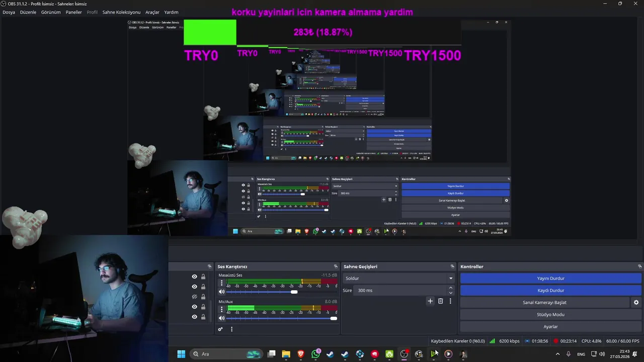
Task: Open transition properties three-dot icon
Action: 450,301
